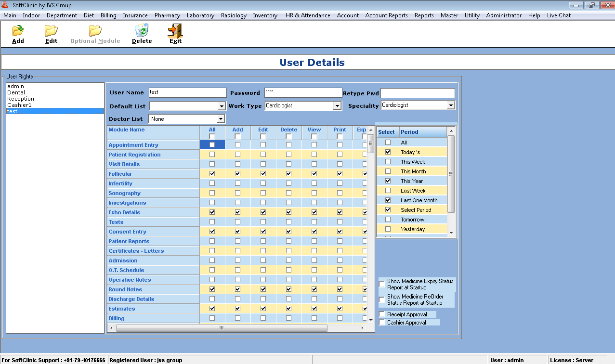Select Cashier1 in User Rights list

pyautogui.click(x=55, y=105)
